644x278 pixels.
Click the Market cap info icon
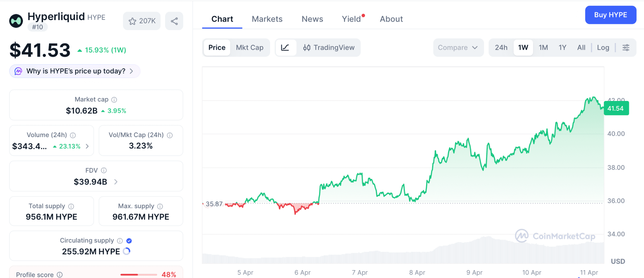[x=114, y=100]
